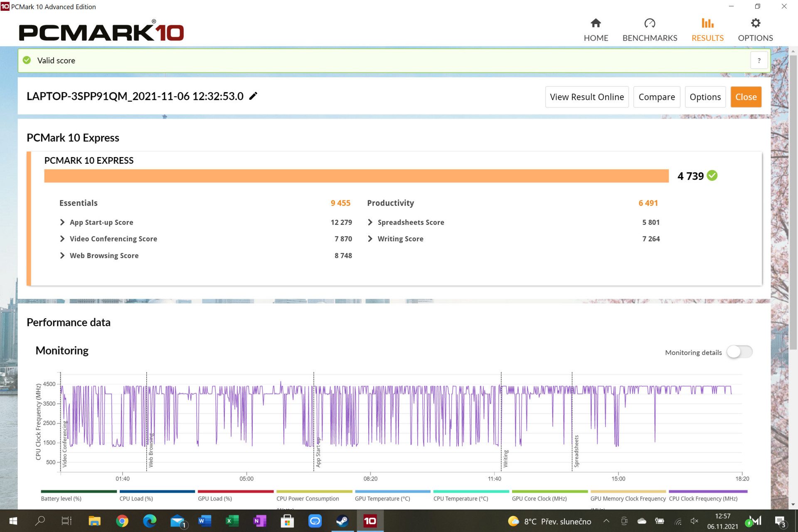
Task: Open Wi-Fi network tray icon
Action: click(677, 521)
